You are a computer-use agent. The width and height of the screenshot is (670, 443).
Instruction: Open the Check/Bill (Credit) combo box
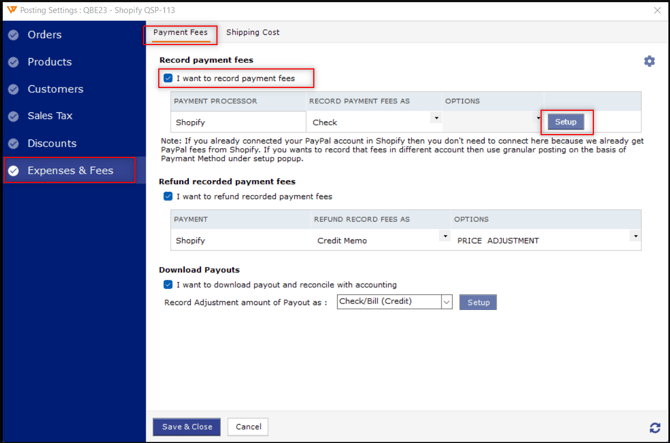446,302
